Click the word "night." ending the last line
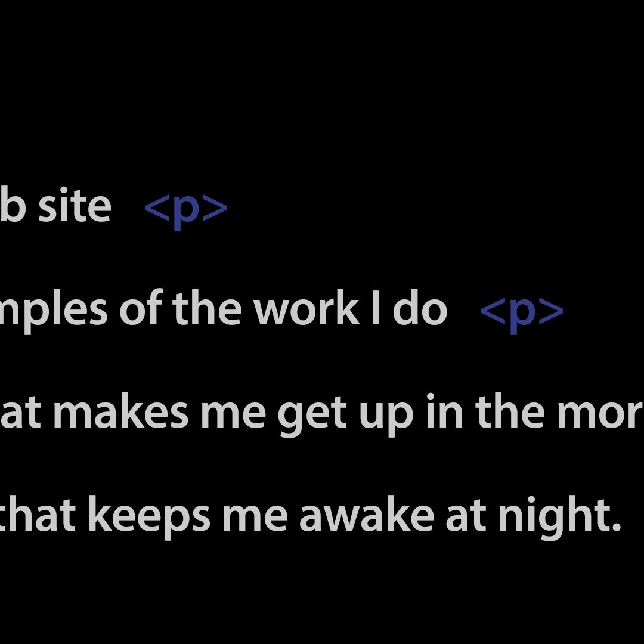Viewport: 644px width, 644px height. click(559, 517)
